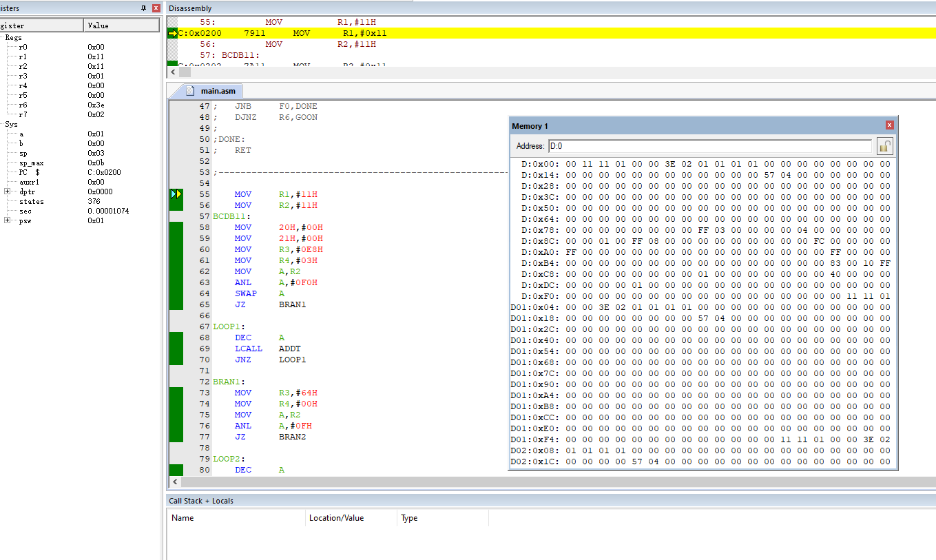This screenshot has width=936, height=560.
Task: Click the 'MOV R3,#0E8H' instruction line
Action: click(278, 249)
